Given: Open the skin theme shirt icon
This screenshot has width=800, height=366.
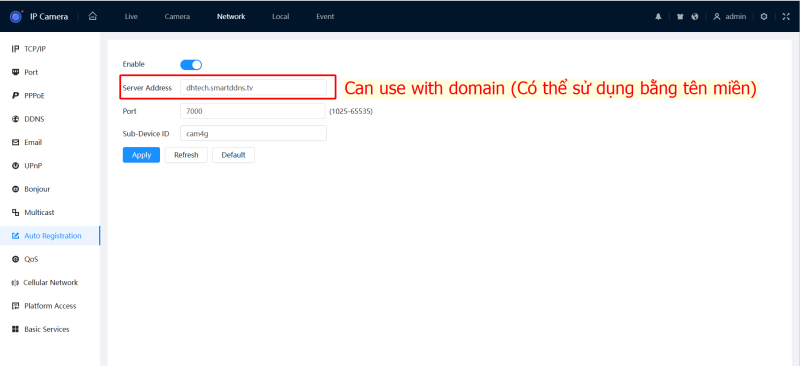Looking at the screenshot, I should [680, 16].
